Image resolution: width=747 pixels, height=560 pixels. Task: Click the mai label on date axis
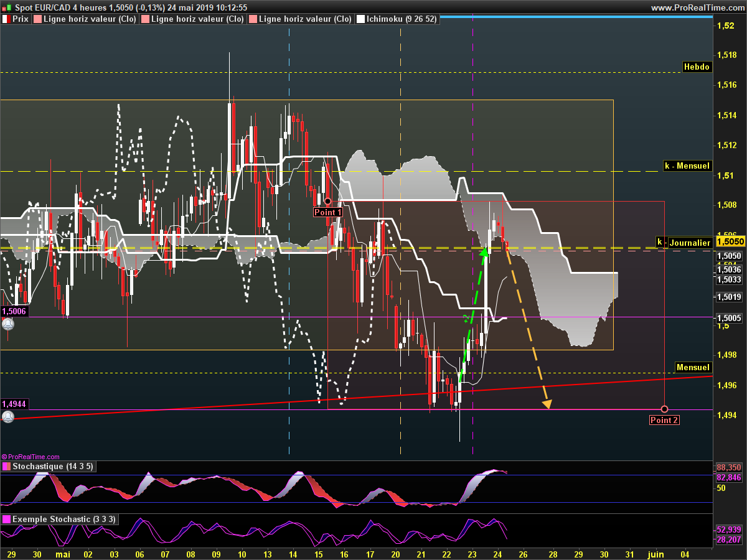click(x=63, y=553)
